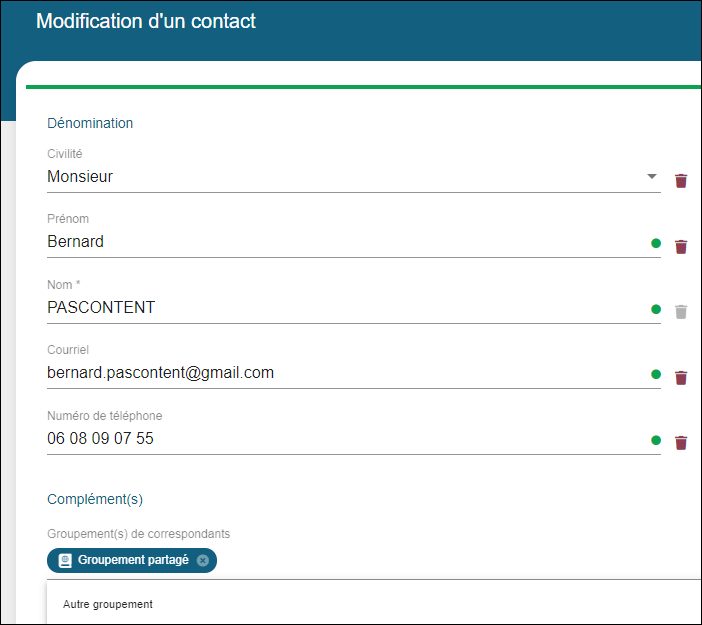This screenshot has height=625, width=702.
Task: Delete the Prénom value with trash icon
Action: [x=681, y=247]
